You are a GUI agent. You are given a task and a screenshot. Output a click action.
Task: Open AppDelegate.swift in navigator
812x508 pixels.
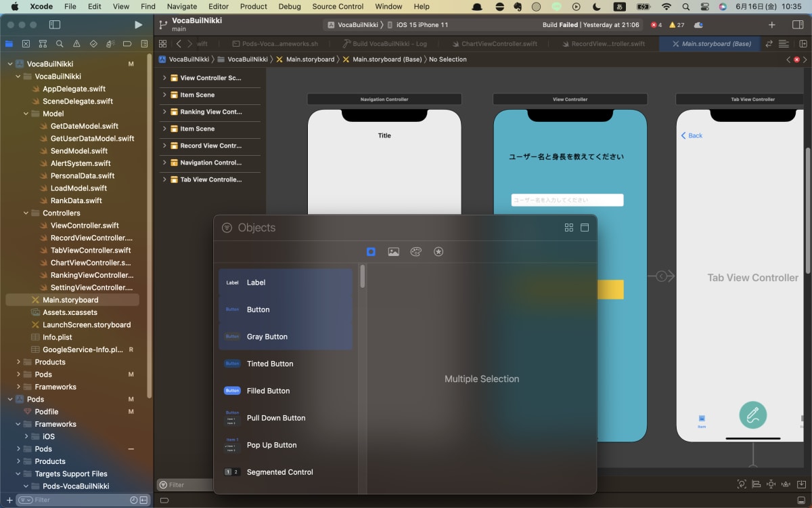pos(74,89)
